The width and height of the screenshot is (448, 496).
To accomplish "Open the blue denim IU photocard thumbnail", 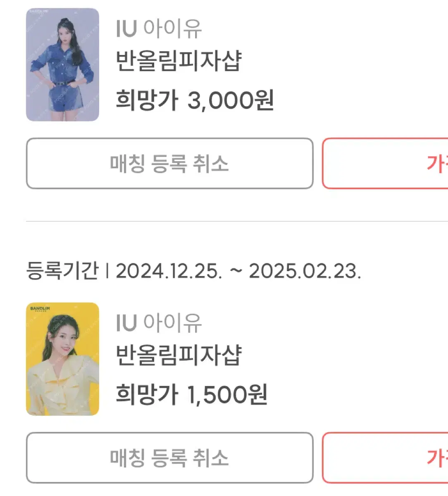I will click(62, 64).
